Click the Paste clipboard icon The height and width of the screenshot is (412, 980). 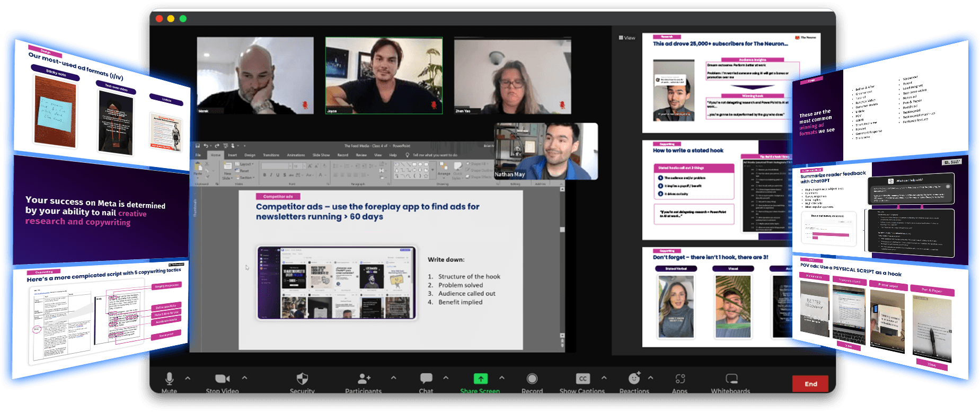pos(198,167)
